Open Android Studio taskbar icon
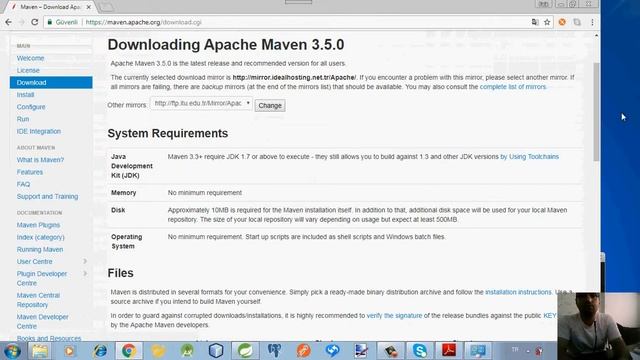The image size is (640, 360). click(x=187, y=351)
